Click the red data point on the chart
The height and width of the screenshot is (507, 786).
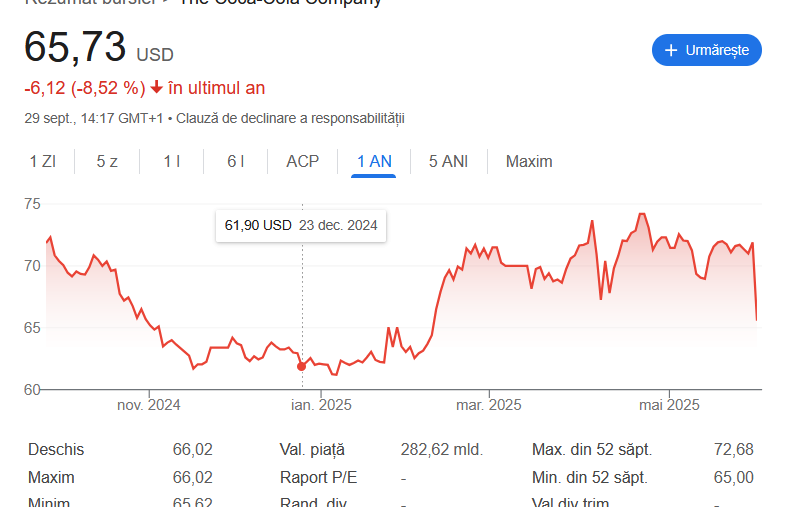coord(302,366)
